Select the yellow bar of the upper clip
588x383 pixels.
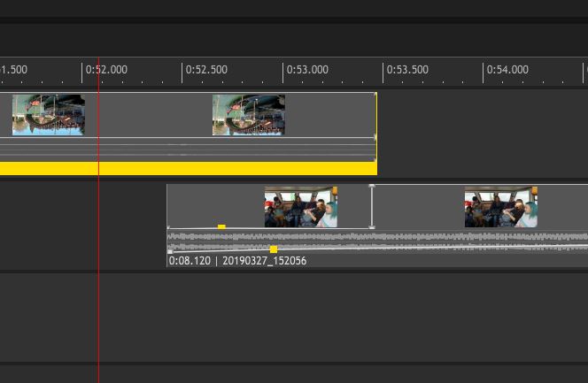coord(189,168)
